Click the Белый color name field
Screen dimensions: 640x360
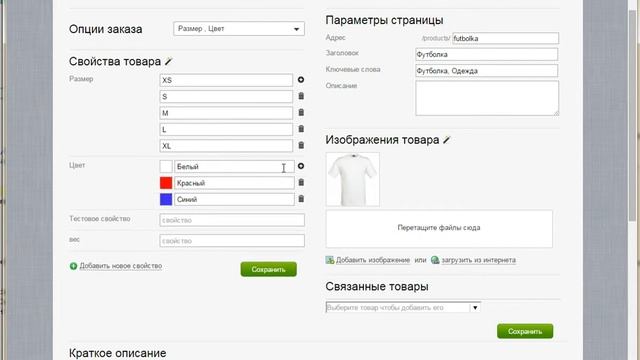pyautogui.click(x=234, y=167)
